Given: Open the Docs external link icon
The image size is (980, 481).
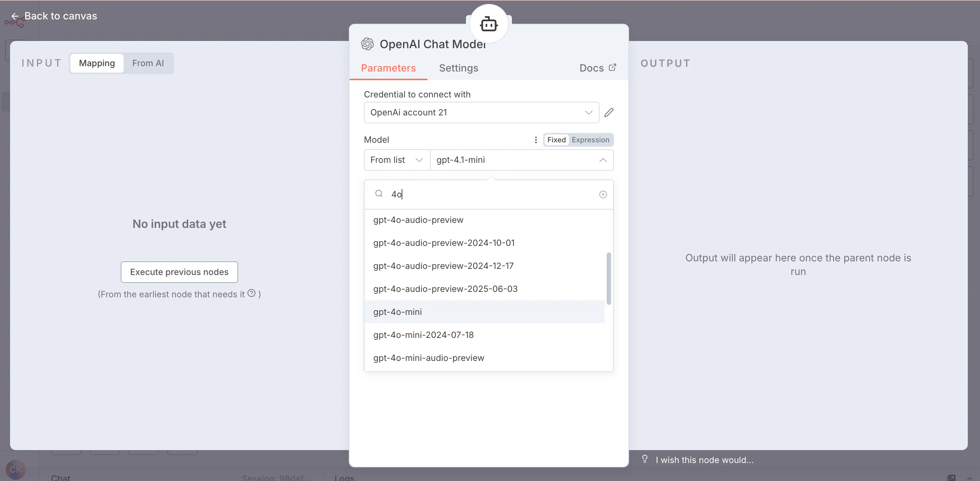Looking at the screenshot, I should point(612,68).
